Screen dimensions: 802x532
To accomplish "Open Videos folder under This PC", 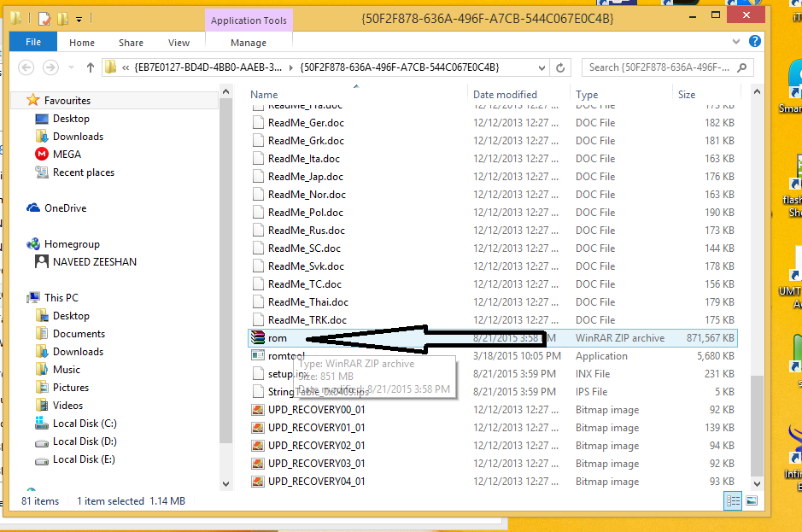I will pos(67,405).
